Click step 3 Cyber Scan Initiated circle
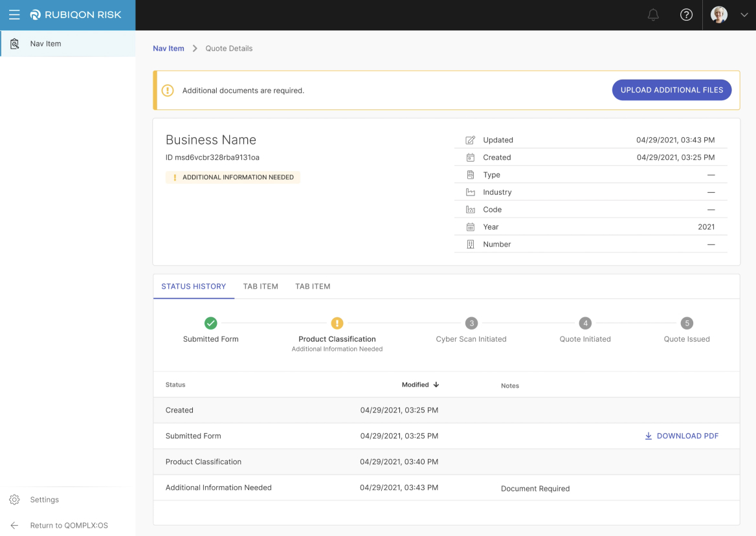This screenshot has height=536, width=756. tap(472, 323)
